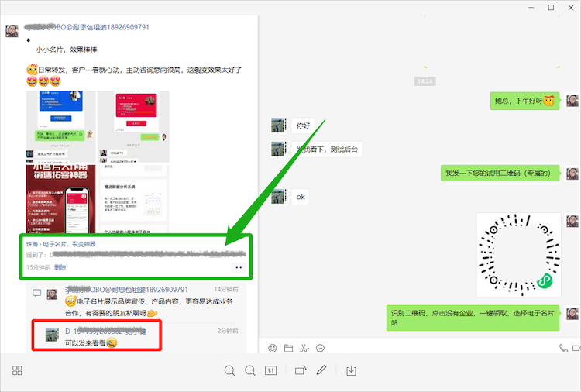Screen dimensions: 581x392
Task: Click the contact avatar beside 你好
Action: pos(278,126)
